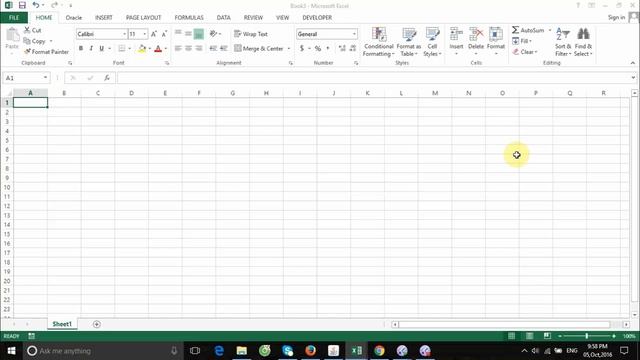
Task: Open Conditional Formatting menu
Action: click(379, 42)
